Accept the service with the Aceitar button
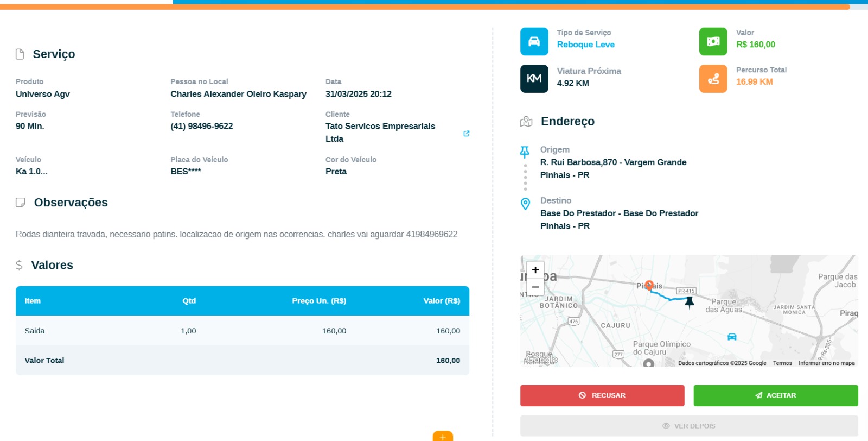 (775, 395)
